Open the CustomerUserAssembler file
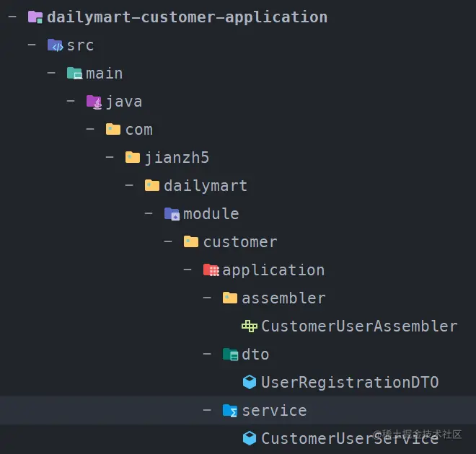This screenshot has height=454, width=476. [x=359, y=326]
